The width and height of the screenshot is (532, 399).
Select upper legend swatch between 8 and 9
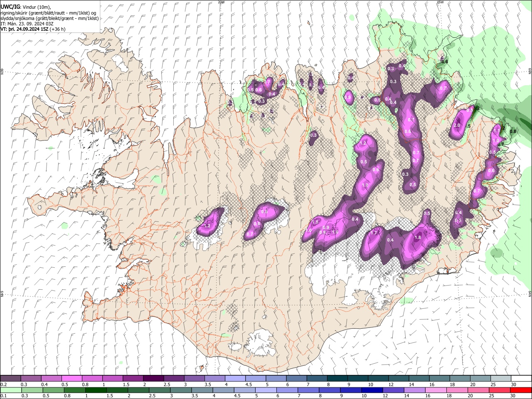click(337, 378)
